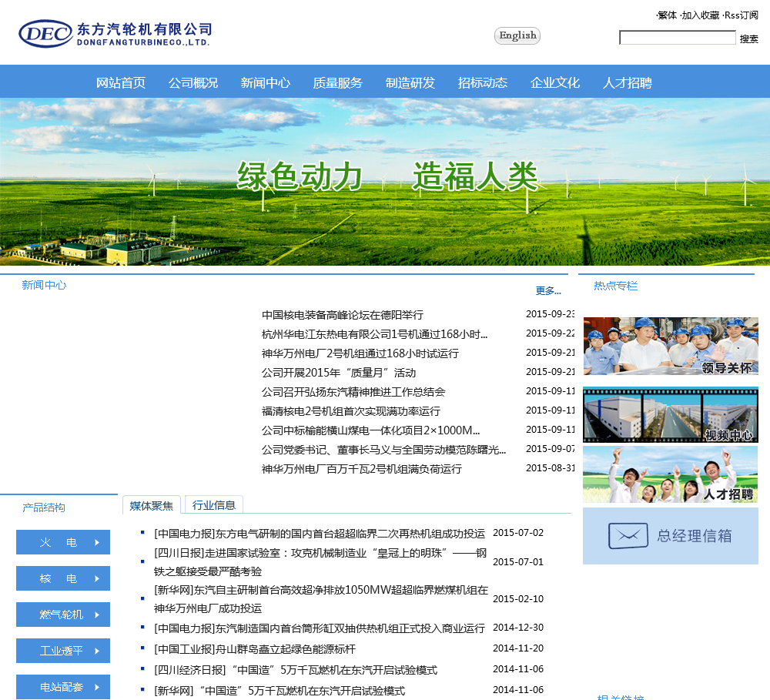Open [中国工业报]舟山群岛矗立起绿色能源标杆 article
The width and height of the screenshot is (770, 700).
point(254,649)
